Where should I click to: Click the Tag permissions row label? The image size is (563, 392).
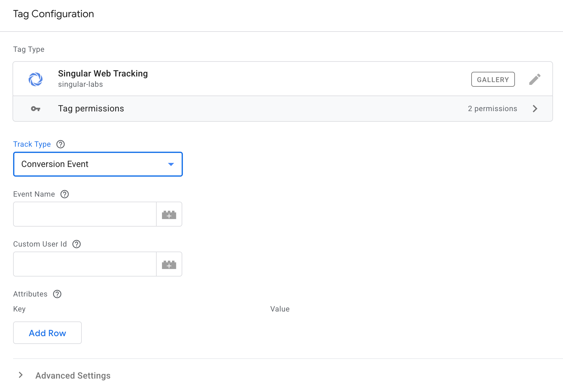click(x=91, y=109)
